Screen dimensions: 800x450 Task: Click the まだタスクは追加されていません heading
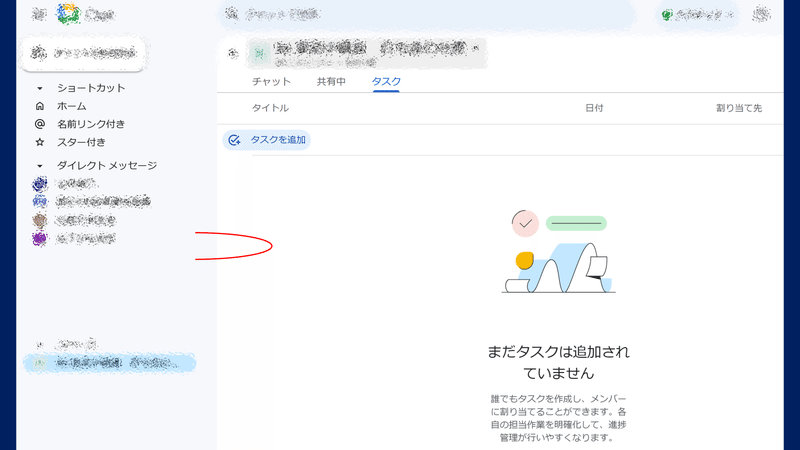559,362
